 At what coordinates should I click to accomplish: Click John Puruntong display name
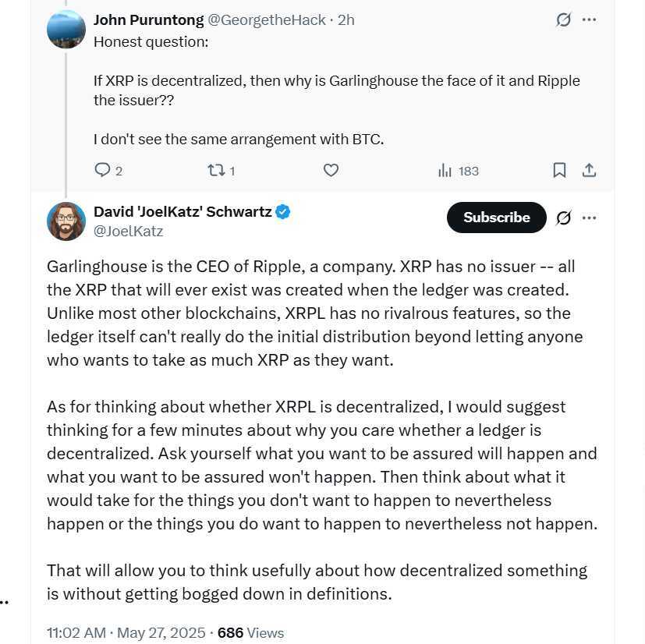coord(148,19)
